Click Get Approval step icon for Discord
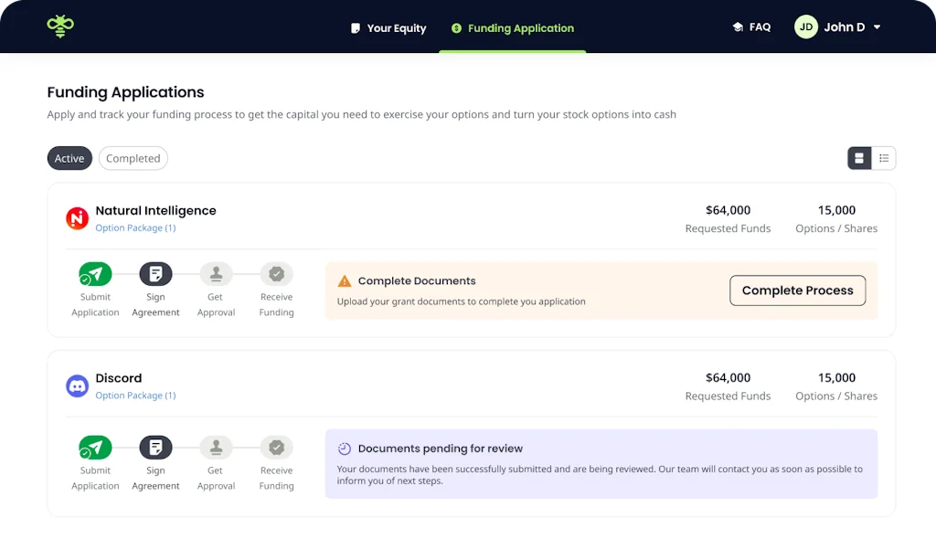This screenshot has height=560, width=936. [x=216, y=448]
